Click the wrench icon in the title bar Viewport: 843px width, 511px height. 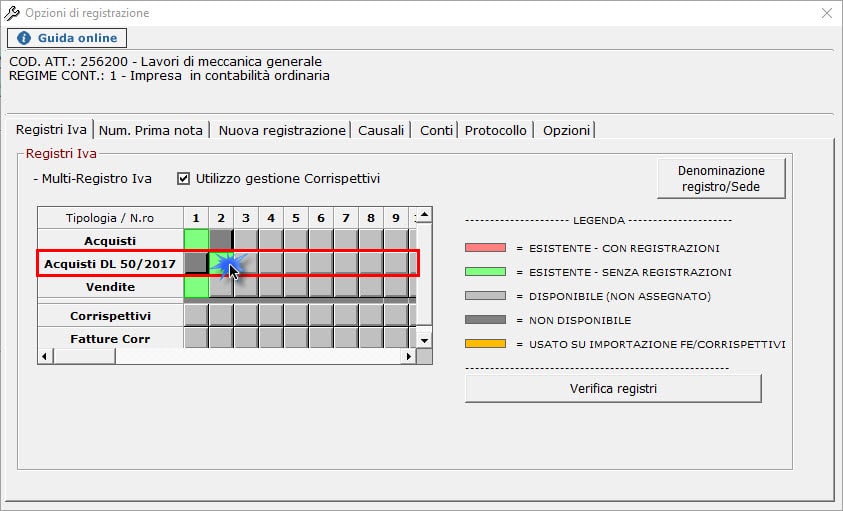(12, 13)
